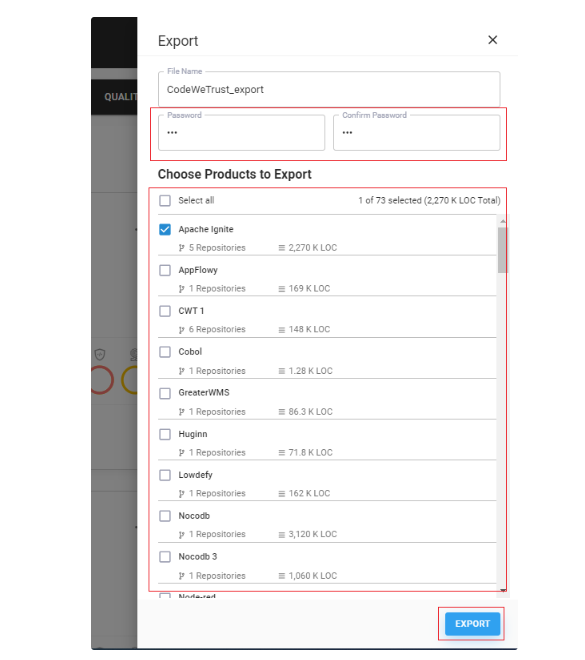Tick the Nocodb 3 checkbox
Viewport: 585px width, 660px height.
165,557
